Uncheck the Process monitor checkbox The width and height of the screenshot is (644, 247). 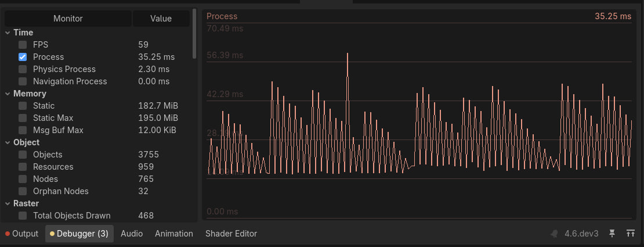click(x=23, y=57)
